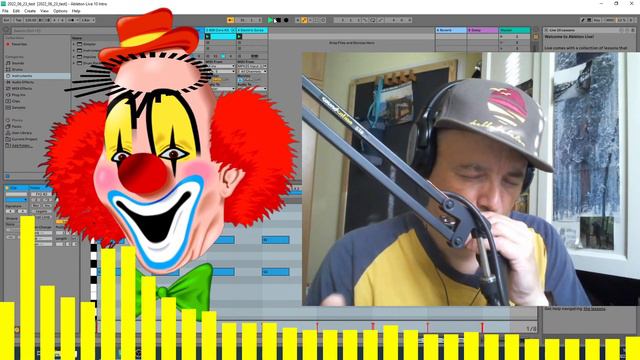The height and width of the screenshot is (360, 640).
Task: Select the Instruments category
Action: click(x=38, y=76)
